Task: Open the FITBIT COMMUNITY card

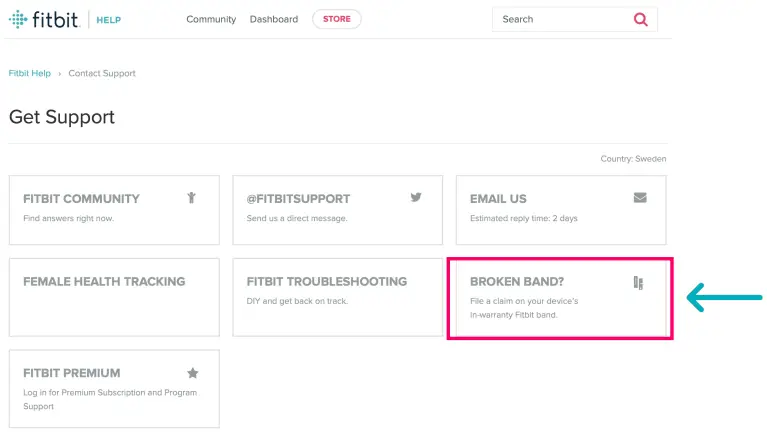Action: 114,210
